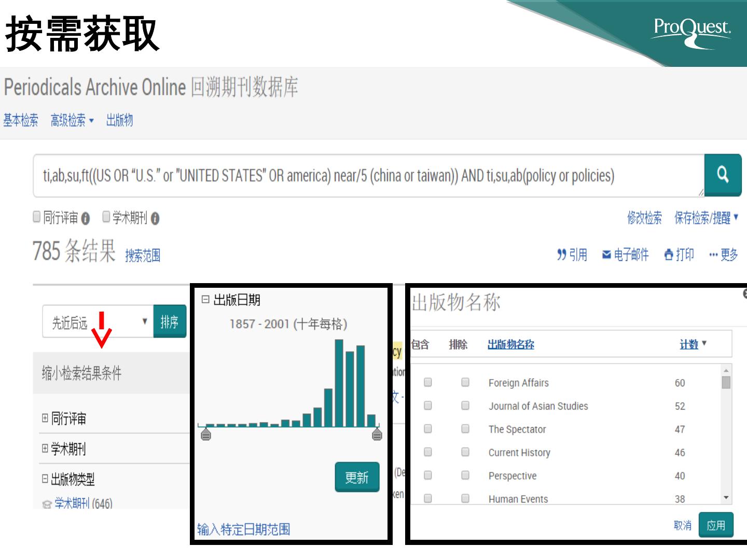Expand the 学术期刊 filter section

[x=45, y=448]
